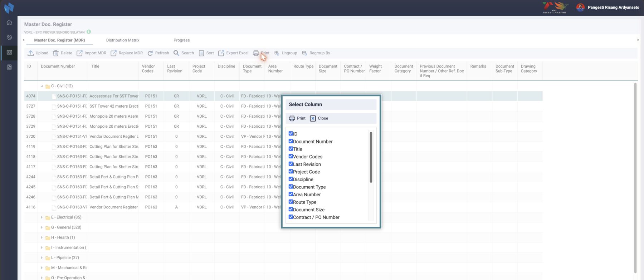Click the Import MDR icon
The height and width of the screenshot is (280, 644).
point(79,53)
